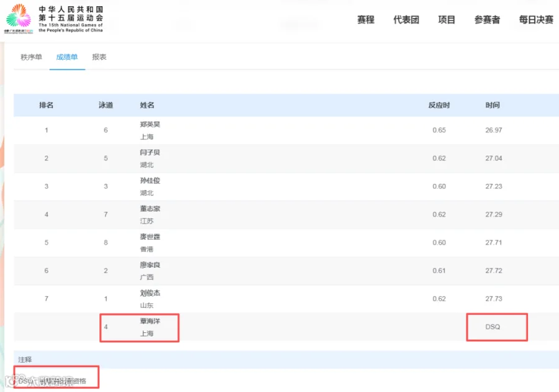Open the 项目 menu item

pos(447,20)
